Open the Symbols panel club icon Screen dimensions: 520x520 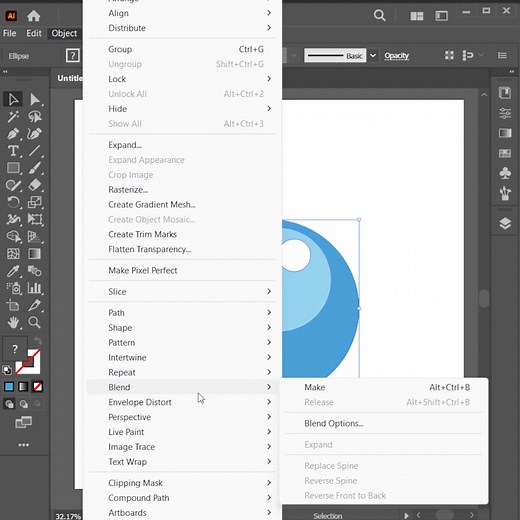[x=505, y=173]
